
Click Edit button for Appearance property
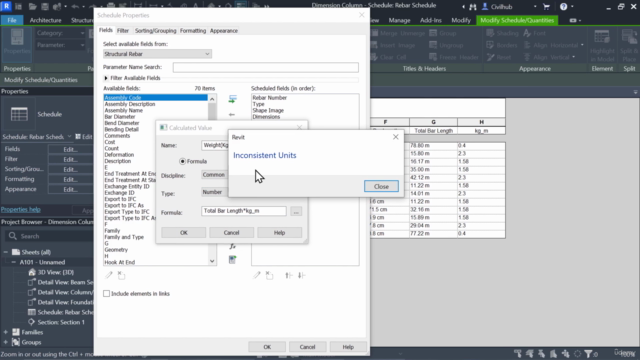(70, 189)
